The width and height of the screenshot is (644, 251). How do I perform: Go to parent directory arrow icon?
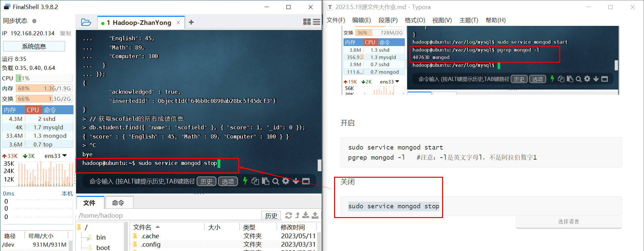pyautogui.click(x=297, y=215)
